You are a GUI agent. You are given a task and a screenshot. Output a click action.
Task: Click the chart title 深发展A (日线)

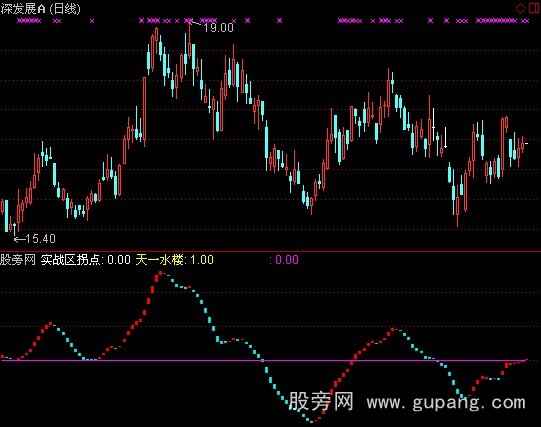tap(40, 9)
